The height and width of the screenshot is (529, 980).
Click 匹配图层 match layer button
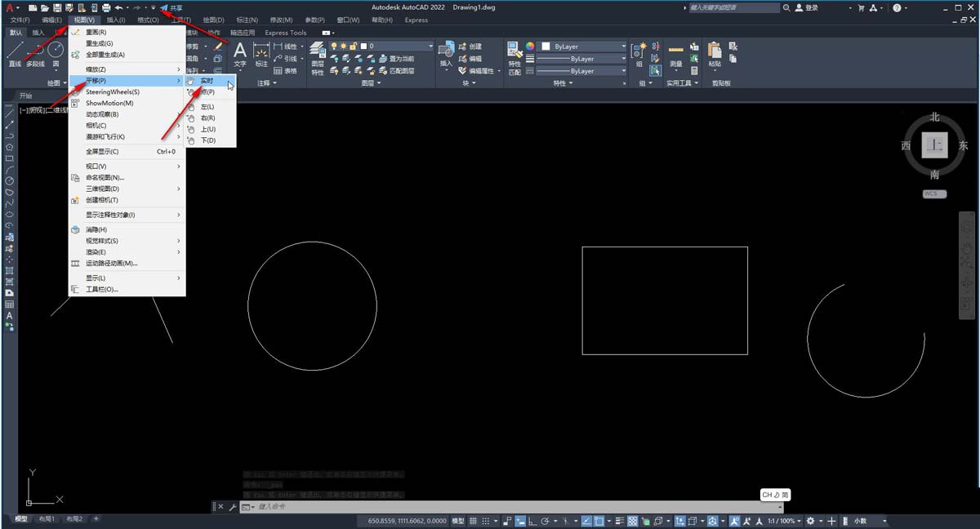pyautogui.click(x=395, y=71)
